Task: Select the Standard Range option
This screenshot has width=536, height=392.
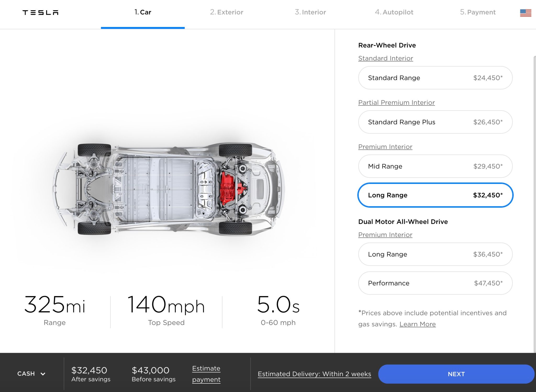Action: (x=435, y=78)
